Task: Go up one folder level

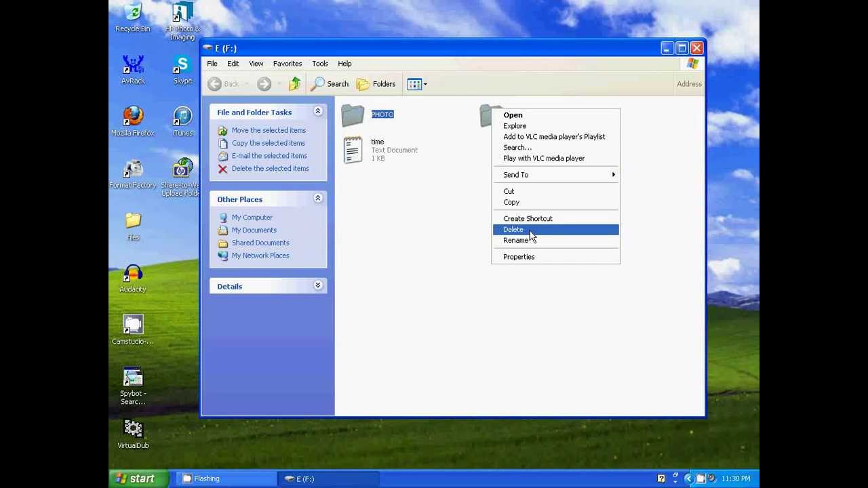Action: pos(294,84)
